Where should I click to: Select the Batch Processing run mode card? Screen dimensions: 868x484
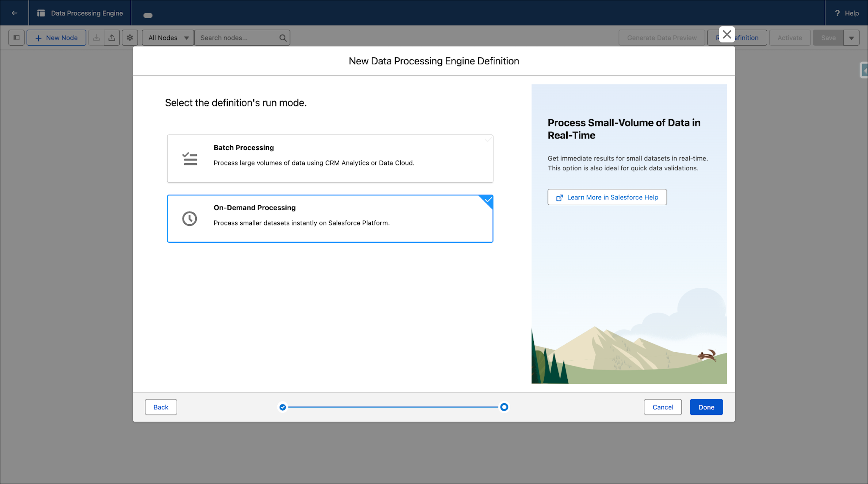tap(330, 159)
